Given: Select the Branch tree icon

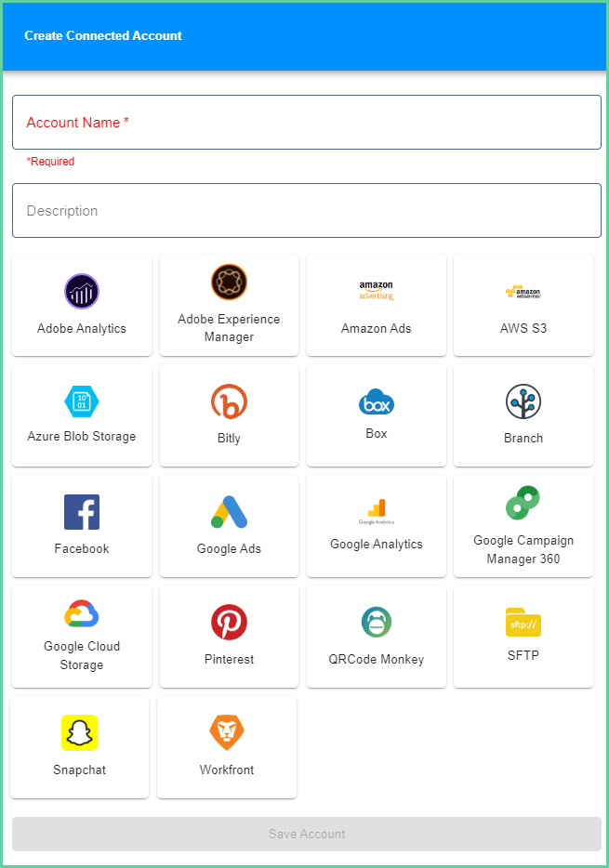Looking at the screenshot, I should point(523,401).
